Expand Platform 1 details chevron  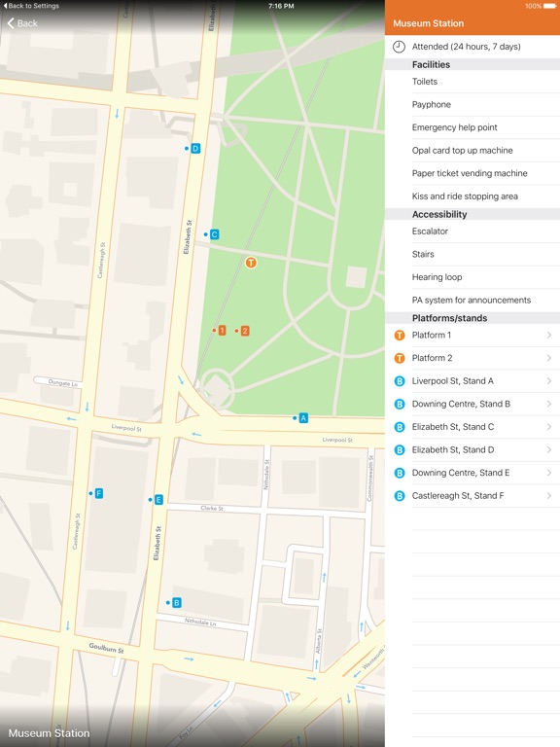(x=549, y=336)
